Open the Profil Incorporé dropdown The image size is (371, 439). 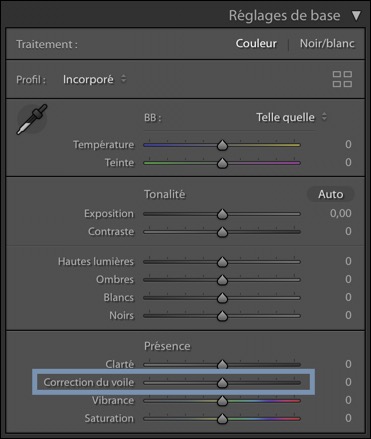[95, 80]
